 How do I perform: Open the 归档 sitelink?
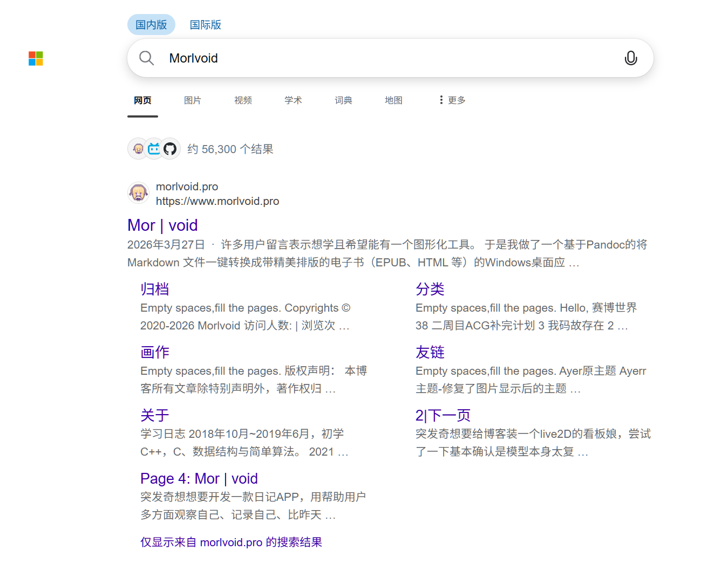tap(155, 290)
